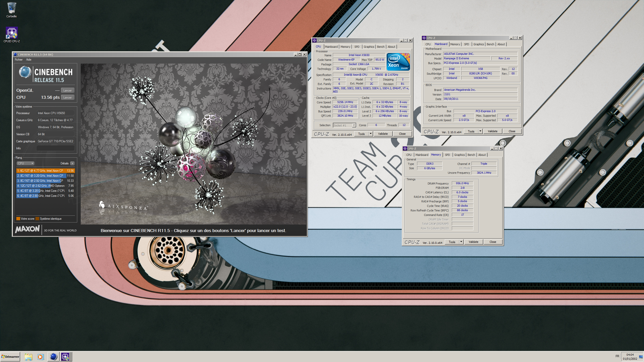Image resolution: width=644 pixels, height=362 pixels.
Task: Click DRAM Frequency value 956.0 MHz
Action: [x=462, y=183]
